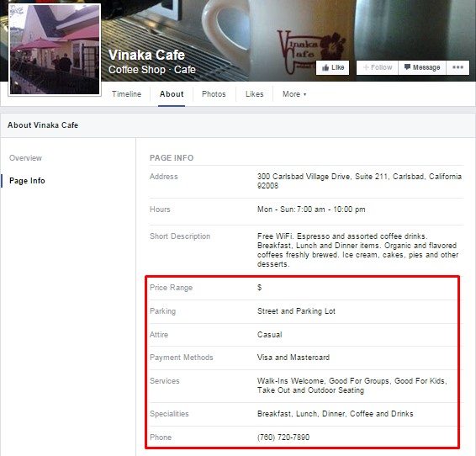
Task: Click the Hours field label
Action: pos(160,209)
